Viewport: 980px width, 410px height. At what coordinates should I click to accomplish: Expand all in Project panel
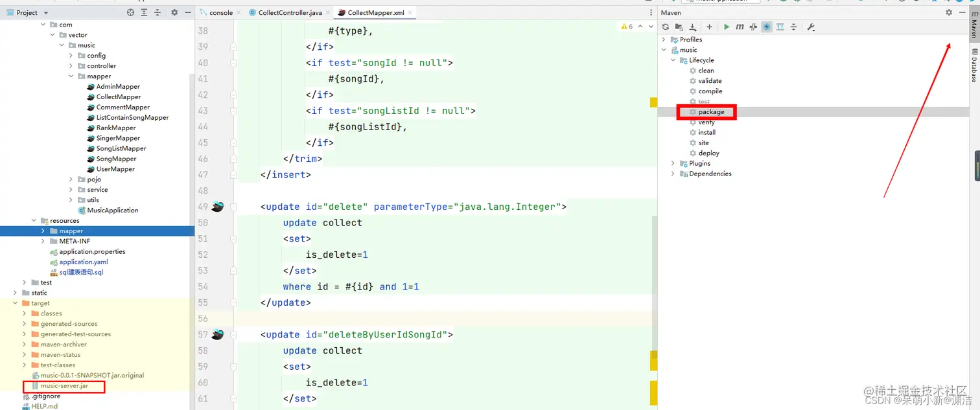point(144,12)
